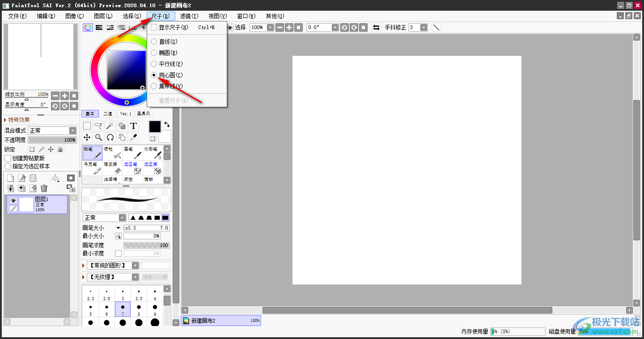Open 【常规的圆形】 brush shape dropdown

[x=113, y=265]
